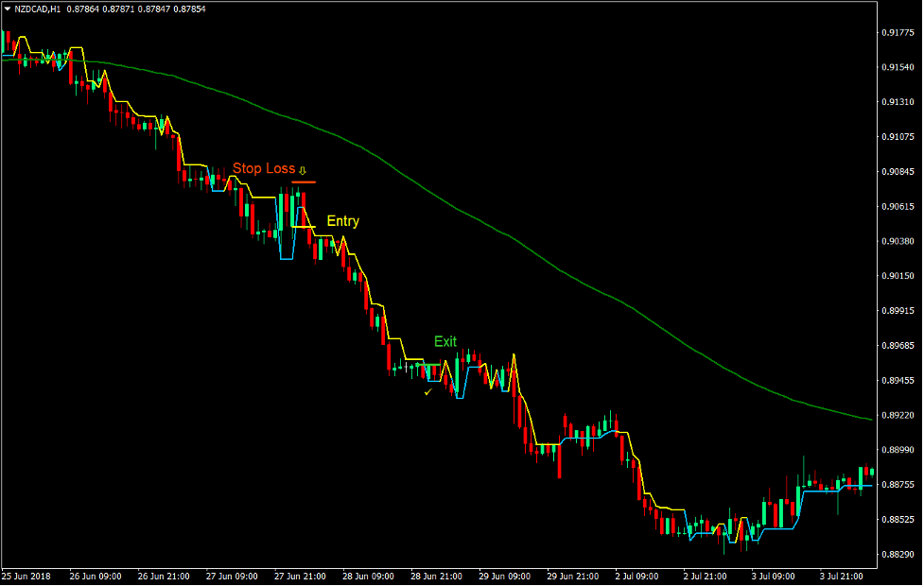Click the 2 Jul 09:00 time label
This screenshot has width=924, height=586.
636,575
